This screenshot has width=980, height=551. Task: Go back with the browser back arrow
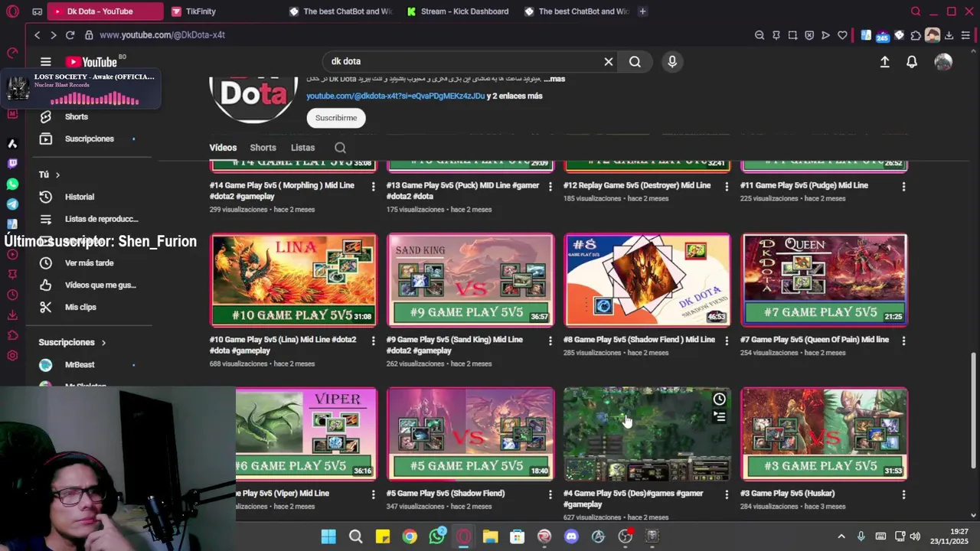pos(37,34)
